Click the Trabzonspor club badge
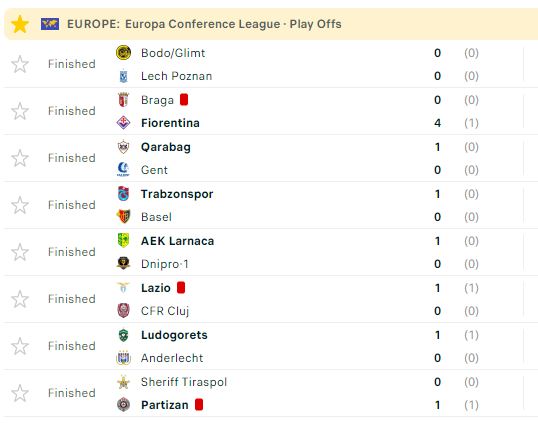The height and width of the screenshot is (423, 538). 123,194
